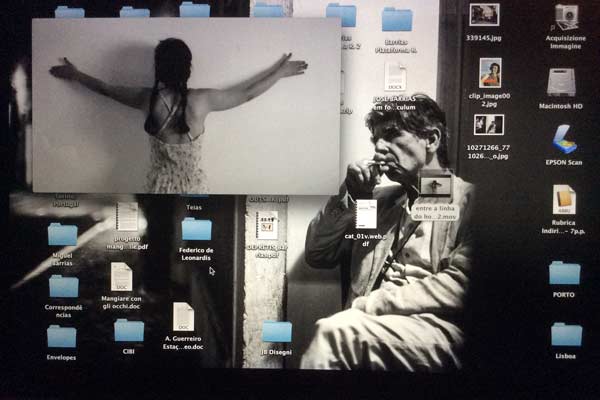Select the Envelopes folder
Viewport: 600px width, 400px height.
tap(61, 336)
